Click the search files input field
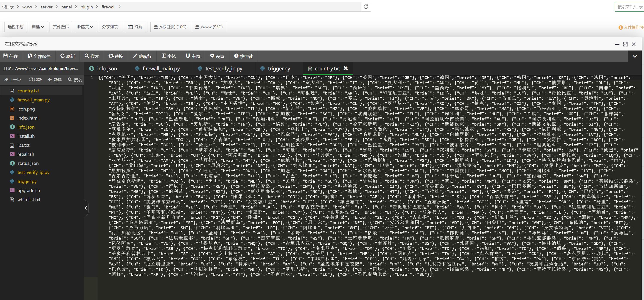The width and height of the screenshot is (644, 300). (x=630, y=7)
